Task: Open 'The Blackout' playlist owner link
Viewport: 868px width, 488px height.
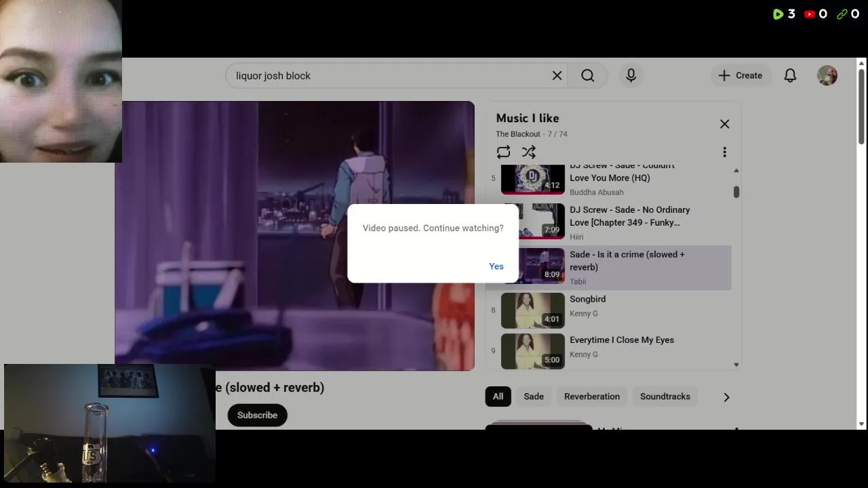Action: click(518, 134)
